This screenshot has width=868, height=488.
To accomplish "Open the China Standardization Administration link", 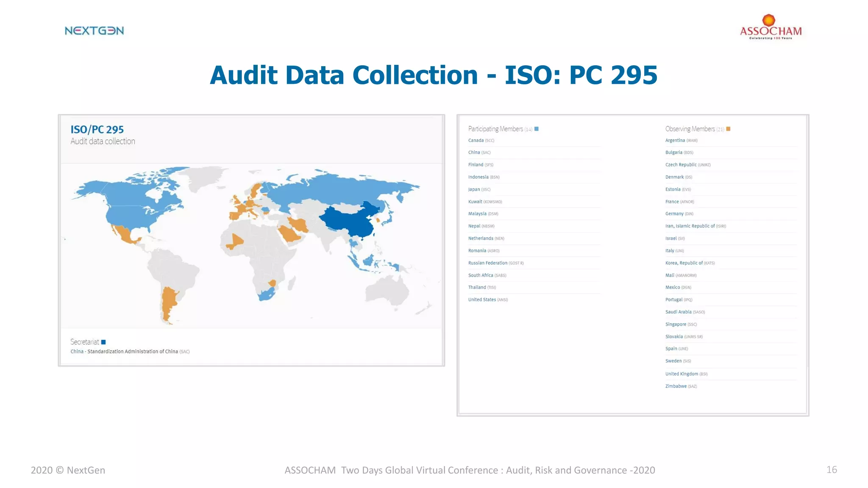I will click(x=130, y=352).
